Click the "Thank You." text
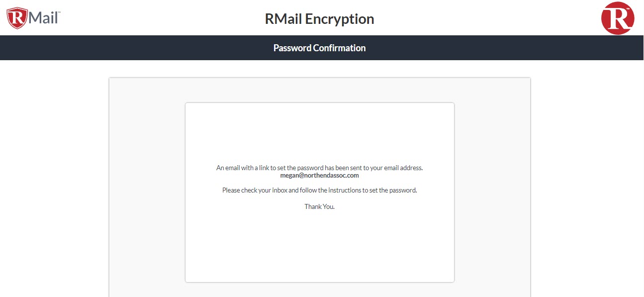 point(319,206)
